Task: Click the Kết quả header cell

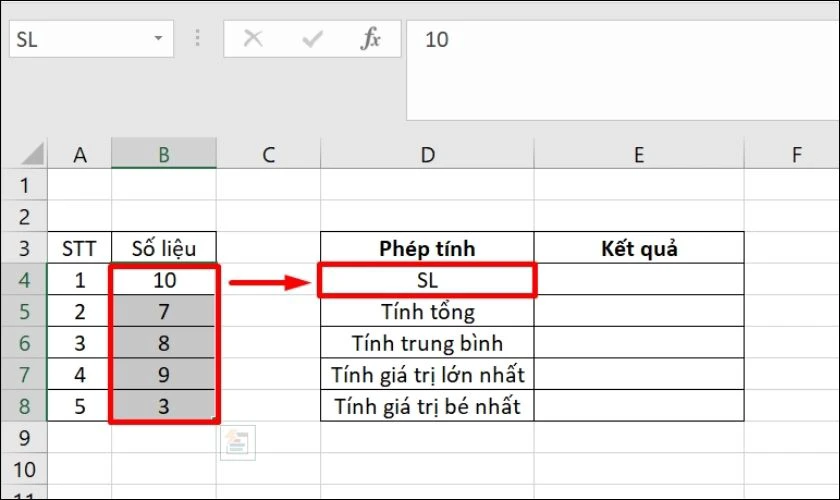Action: 639,248
